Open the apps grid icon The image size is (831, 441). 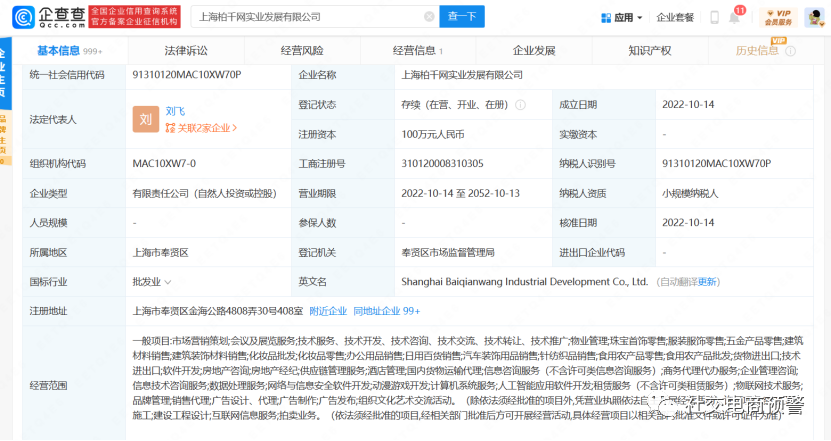tap(606, 17)
